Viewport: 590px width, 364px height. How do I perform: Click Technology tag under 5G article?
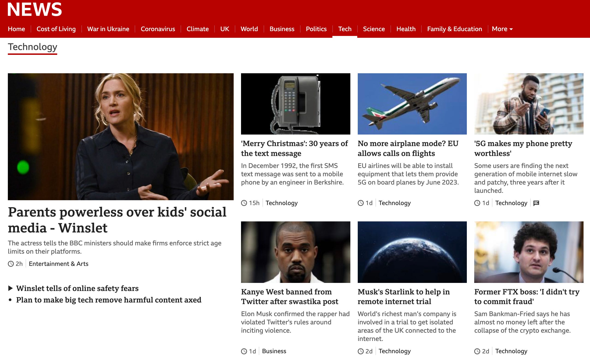pyautogui.click(x=511, y=203)
